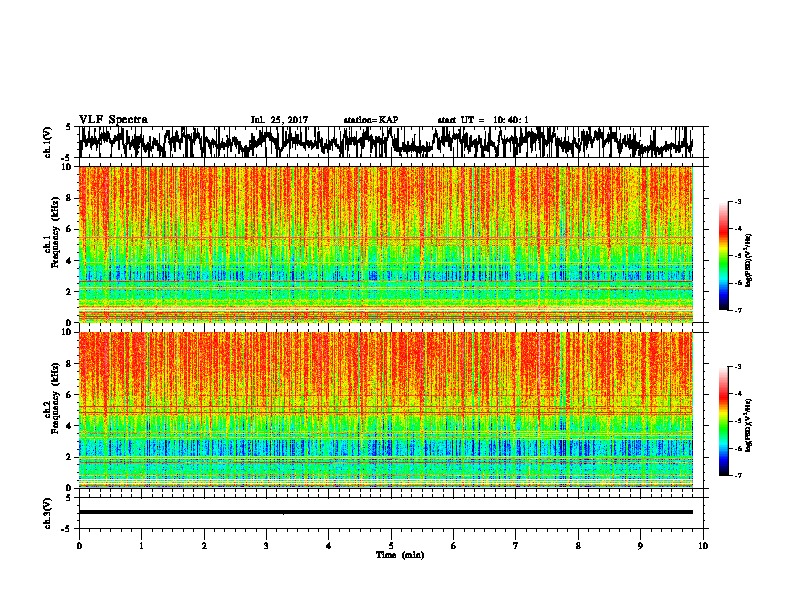Click time axis tick label "9"
Viewport: 792px width, 612px height.
coord(640,546)
